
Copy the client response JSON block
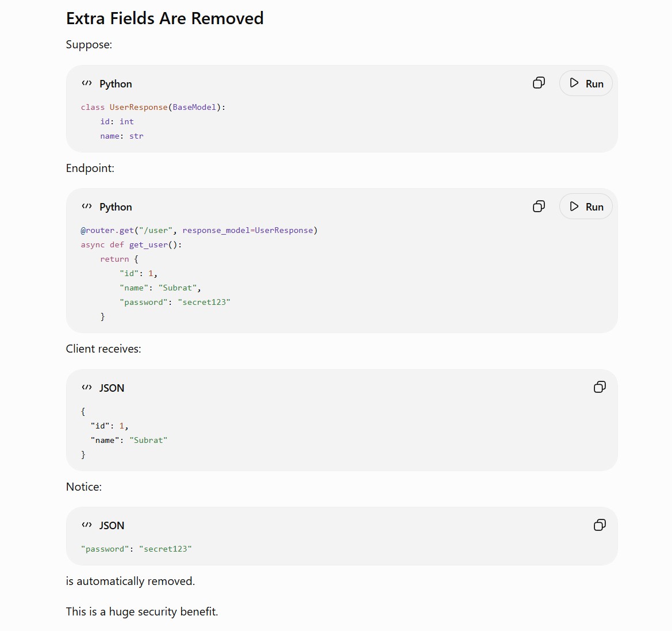click(x=600, y=387)
